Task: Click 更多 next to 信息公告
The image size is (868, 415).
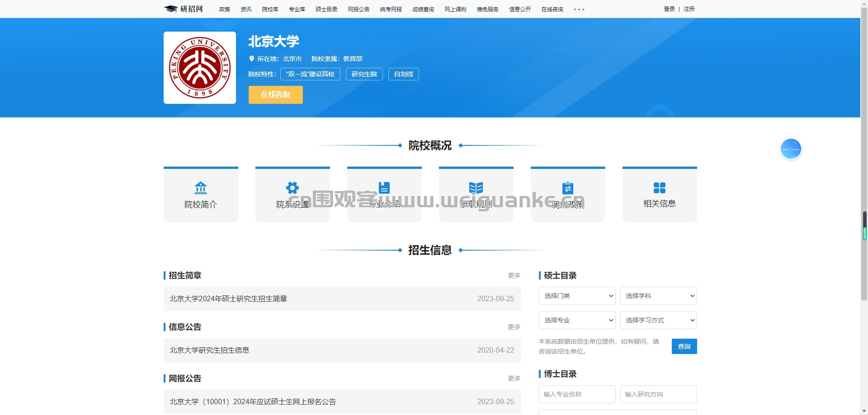Action: (514, 327)
